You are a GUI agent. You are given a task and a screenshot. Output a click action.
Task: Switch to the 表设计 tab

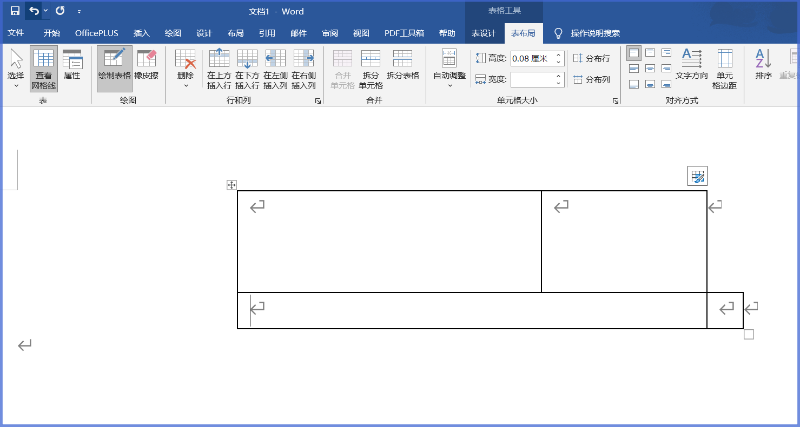tap(483, 33)
